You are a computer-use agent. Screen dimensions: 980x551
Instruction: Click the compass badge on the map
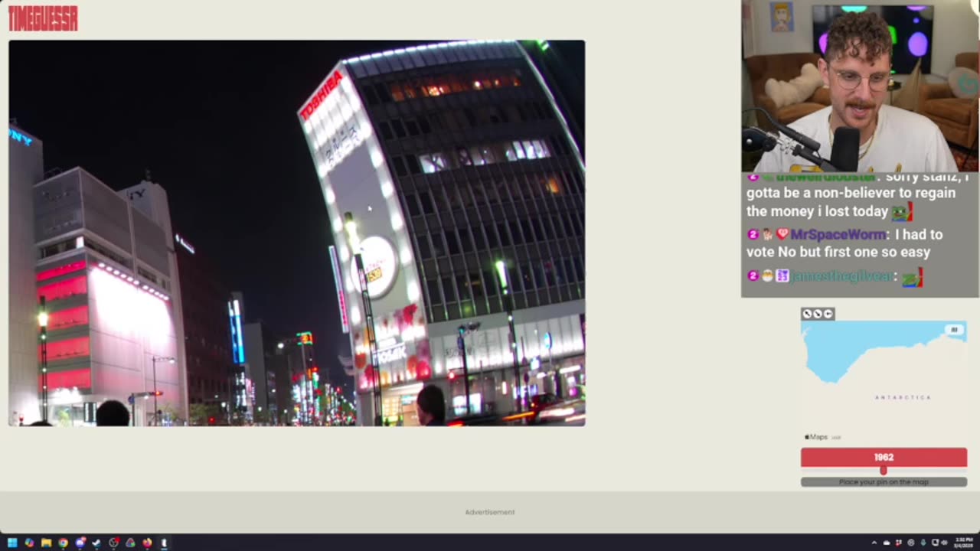tap(954, 330)
